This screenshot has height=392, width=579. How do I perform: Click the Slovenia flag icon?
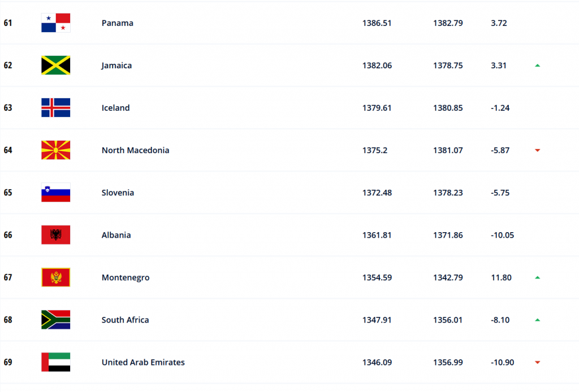(56, 193)
